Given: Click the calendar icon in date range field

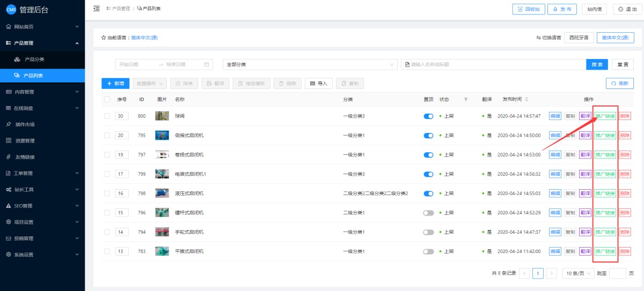Looking at the screenshot, I should point(207,64).
